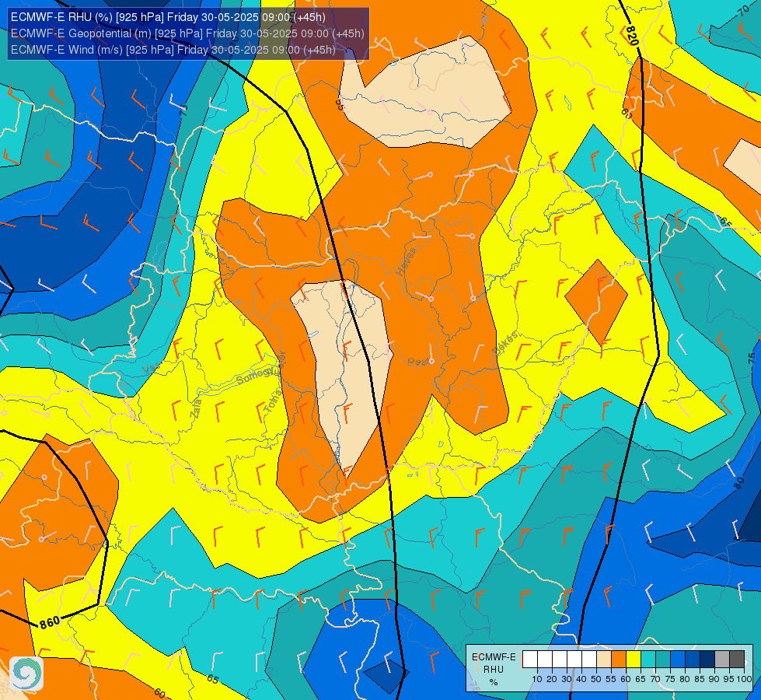Click the 'Tolna' county label

[x=272, y=402]
